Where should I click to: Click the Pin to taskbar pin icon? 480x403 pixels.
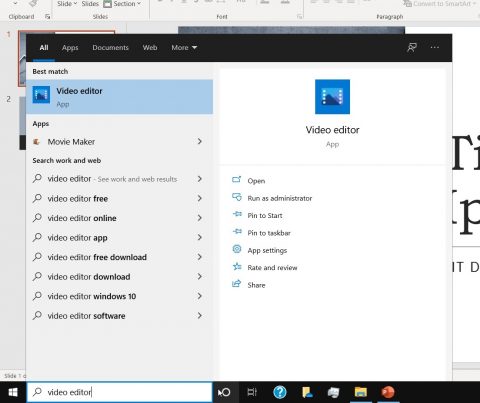click(x=237, y=231)
